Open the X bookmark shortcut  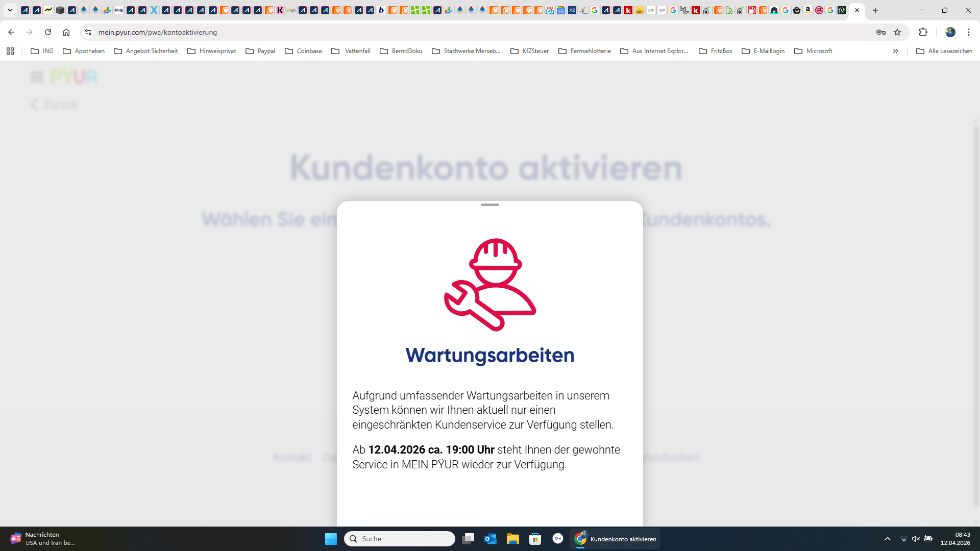click(154, 10)
